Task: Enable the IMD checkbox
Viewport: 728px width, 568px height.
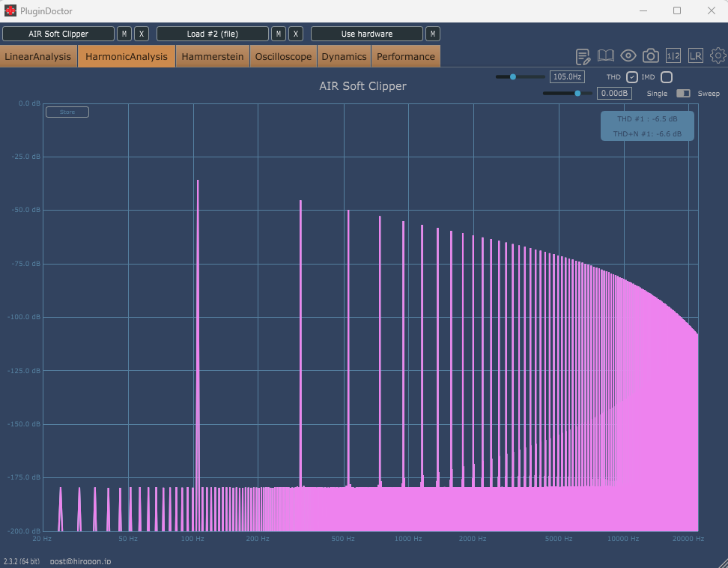Action: point(667,77)
